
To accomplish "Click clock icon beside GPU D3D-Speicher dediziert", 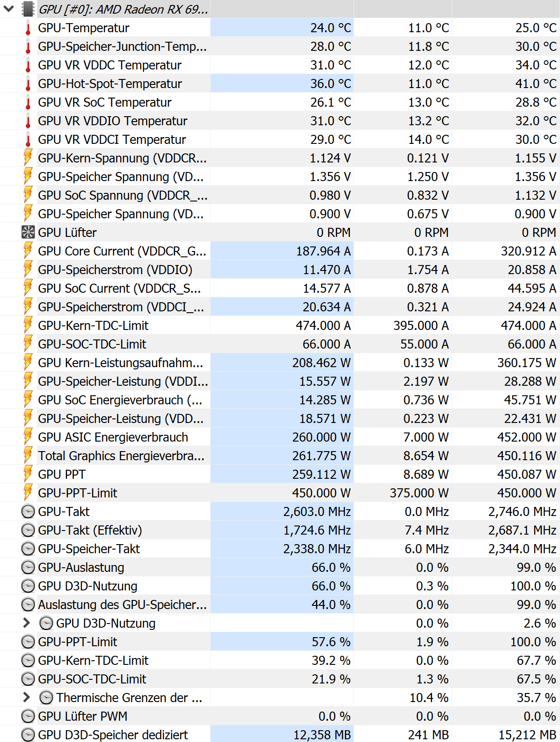I will coord(28,735).
